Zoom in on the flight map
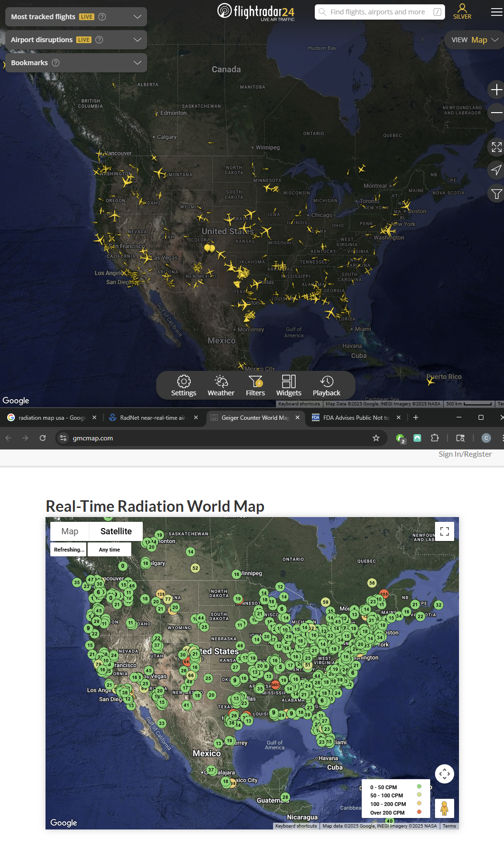The height and width of the screenshot is (852, 504). (x=496, y=90)
